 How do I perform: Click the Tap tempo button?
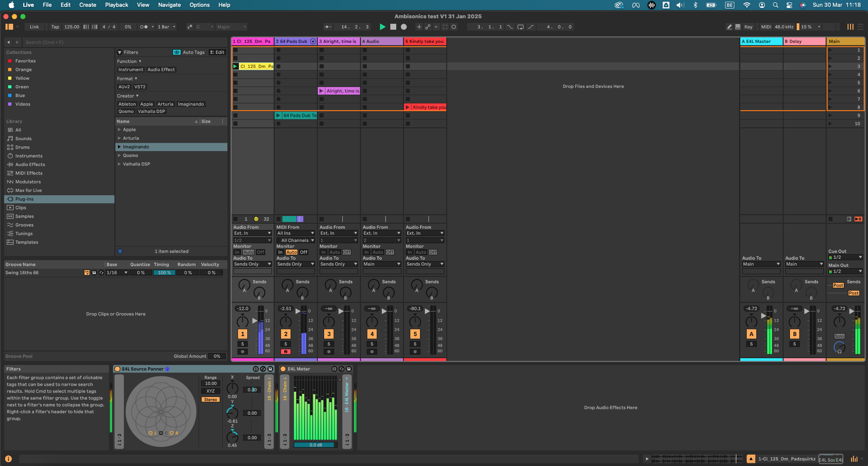pos(55,27)
